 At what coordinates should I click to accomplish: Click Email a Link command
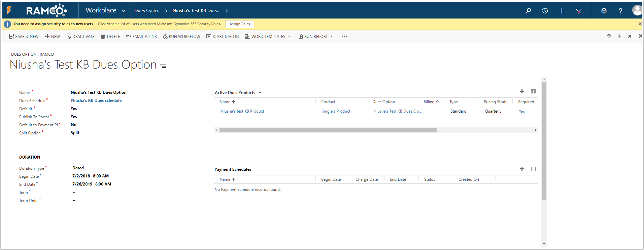coord(141,36)
